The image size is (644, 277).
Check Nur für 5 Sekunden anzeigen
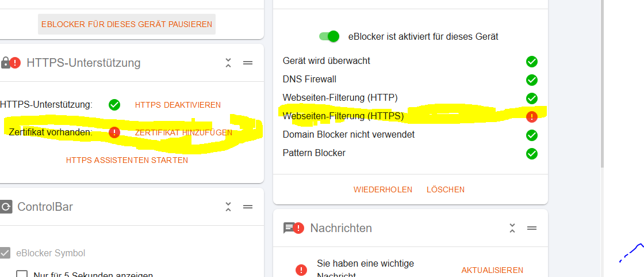[x=22, y=274]
